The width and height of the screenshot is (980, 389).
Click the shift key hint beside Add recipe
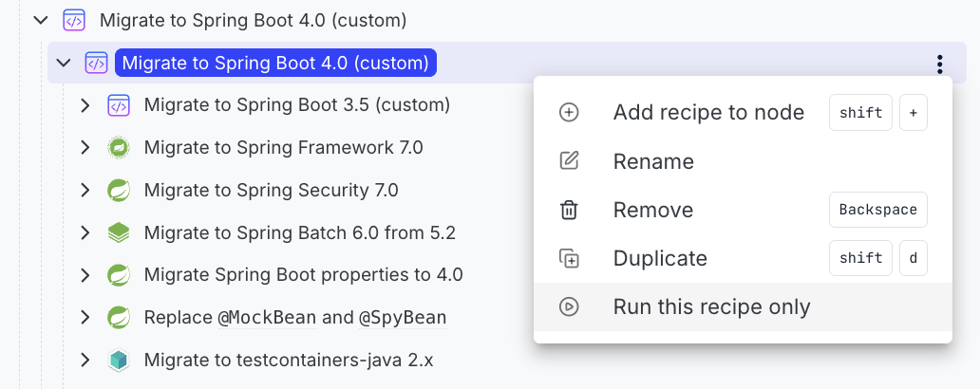click(860, 113)
